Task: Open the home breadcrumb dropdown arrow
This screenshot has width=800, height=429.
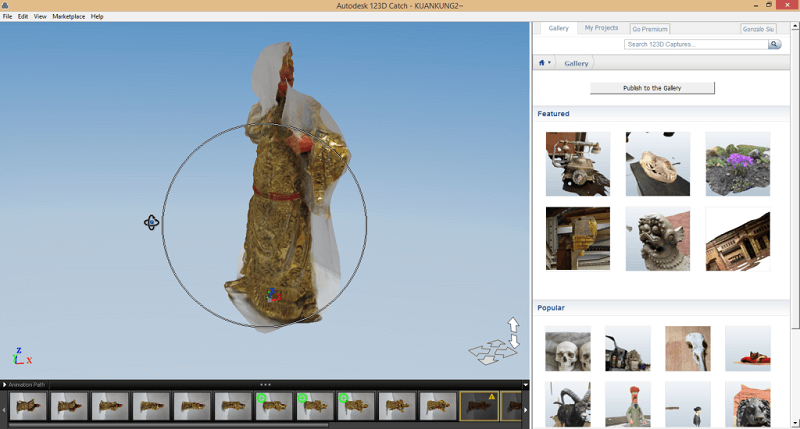Action: tap(549, 63)
